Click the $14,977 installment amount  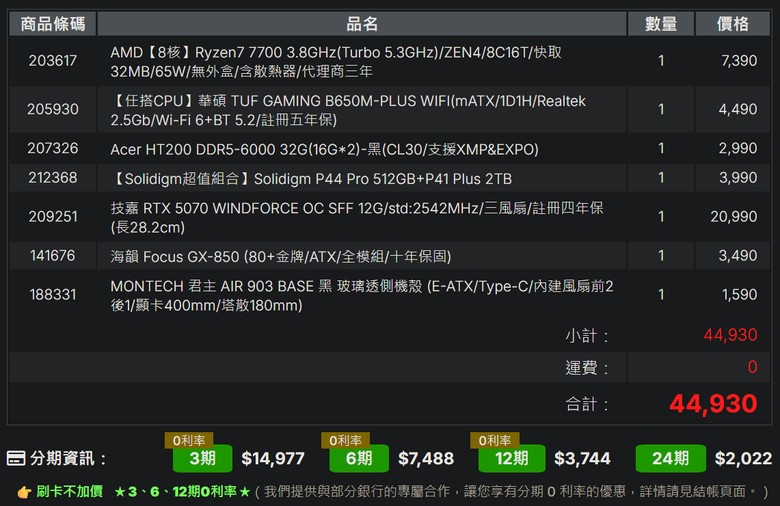[273, 459]
